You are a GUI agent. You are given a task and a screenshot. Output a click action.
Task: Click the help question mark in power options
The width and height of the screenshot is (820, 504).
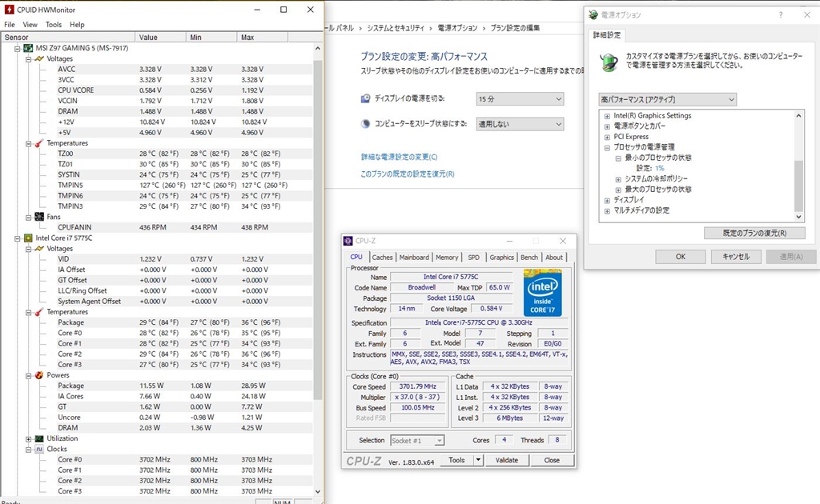pyautogui.click(x=781, y=14)
